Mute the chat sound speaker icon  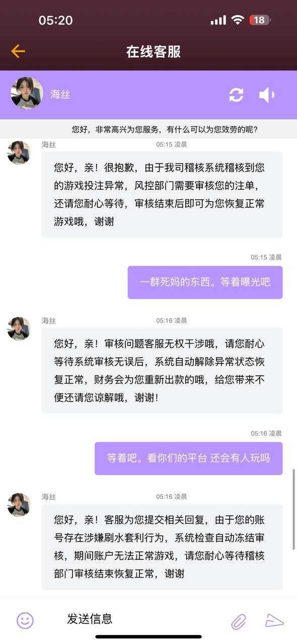pyautogui.click(x=267, y=95)
